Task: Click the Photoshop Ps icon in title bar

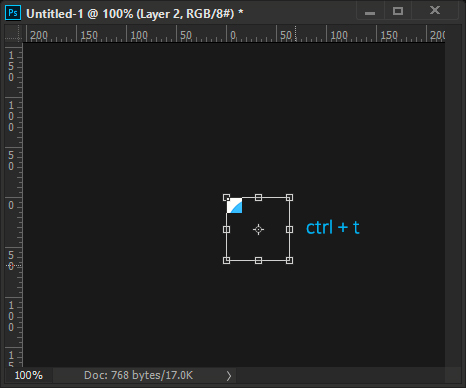Action: [13, 13]
